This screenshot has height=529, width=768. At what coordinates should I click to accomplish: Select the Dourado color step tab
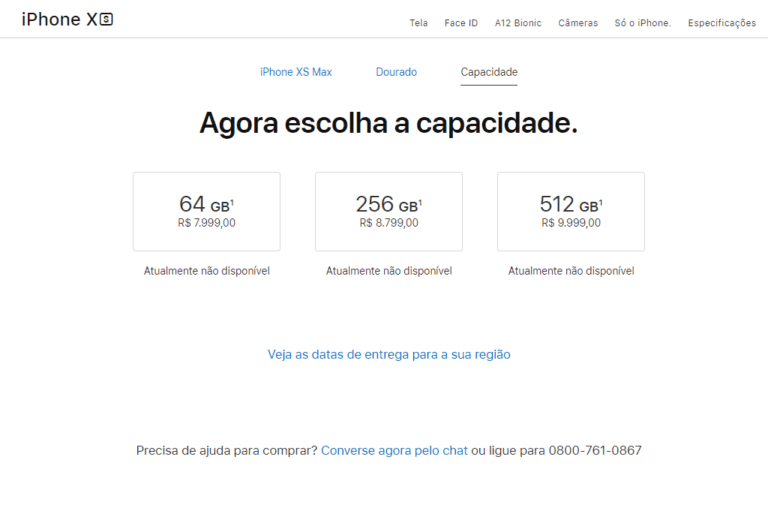(396, 72)
